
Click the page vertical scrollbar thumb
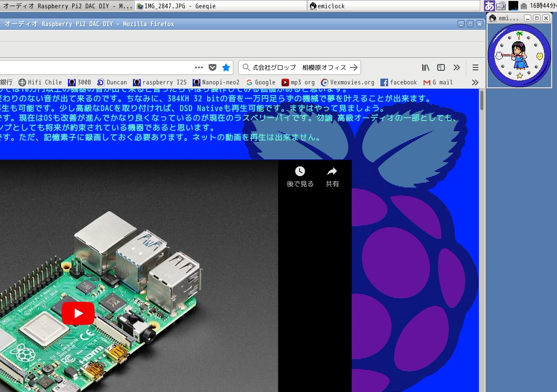pos(482,100)
